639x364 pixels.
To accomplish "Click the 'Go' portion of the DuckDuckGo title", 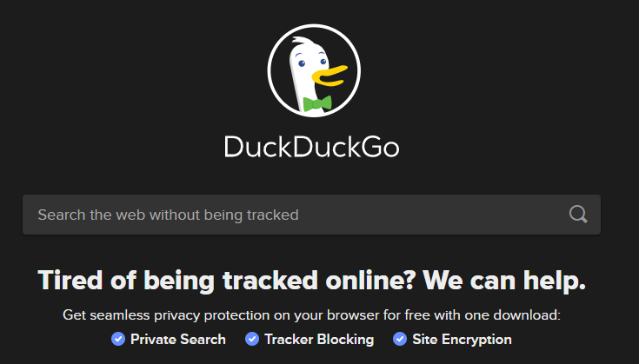I will 380,147.
